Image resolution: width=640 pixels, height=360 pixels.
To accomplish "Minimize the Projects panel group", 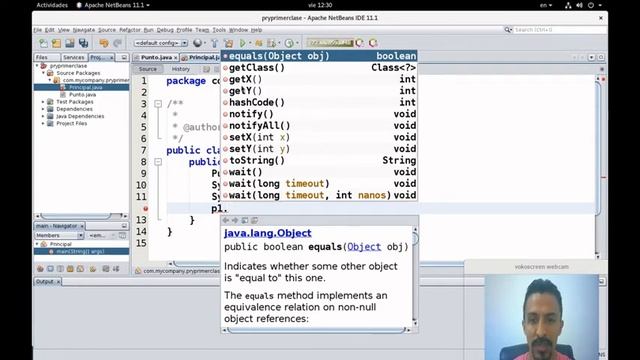I will coord(124,58).
